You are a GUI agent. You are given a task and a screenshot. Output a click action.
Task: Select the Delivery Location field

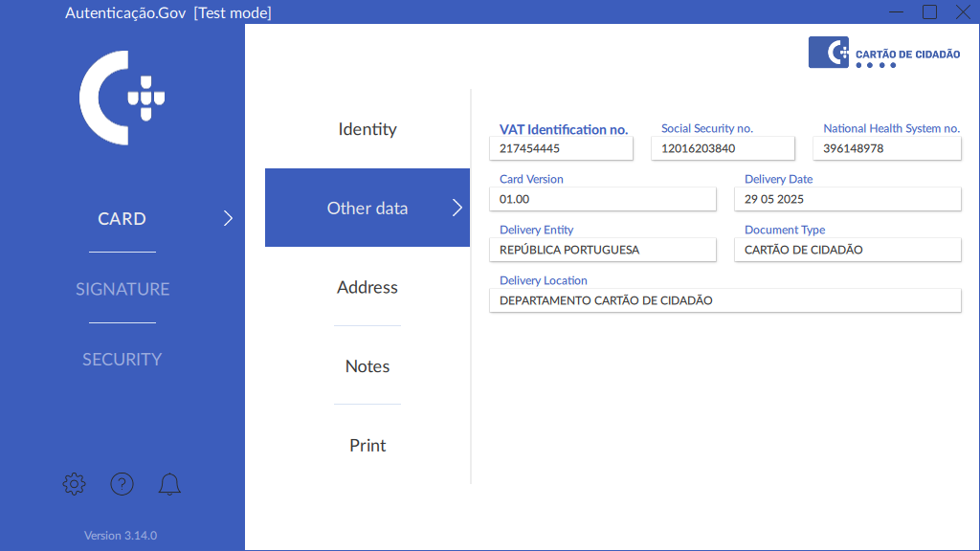pos(724,300)
